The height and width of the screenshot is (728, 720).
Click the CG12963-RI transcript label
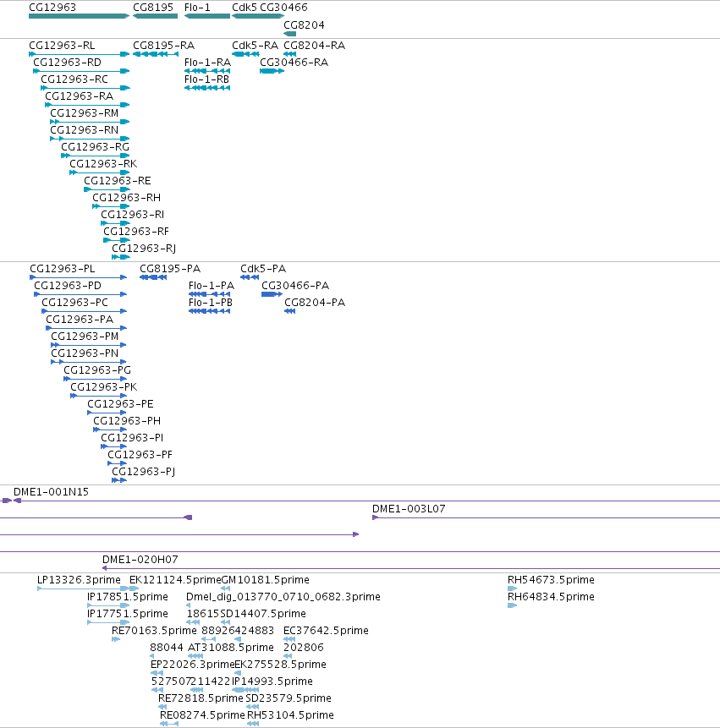[x=132, y=215]
